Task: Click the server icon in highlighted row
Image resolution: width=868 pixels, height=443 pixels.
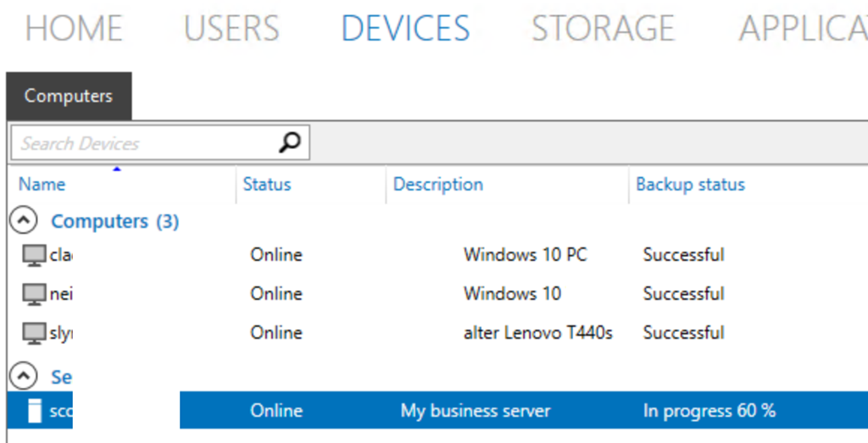Action: point(35,411)
